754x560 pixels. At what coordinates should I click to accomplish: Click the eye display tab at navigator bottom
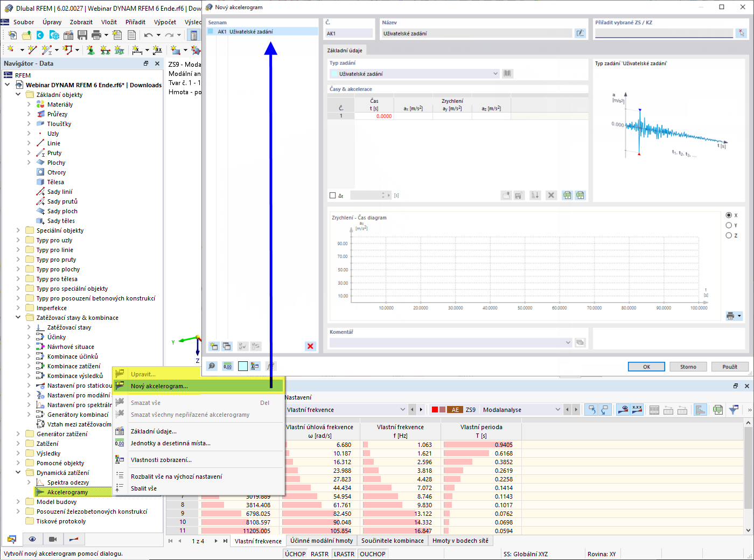(x=32, y=539)
